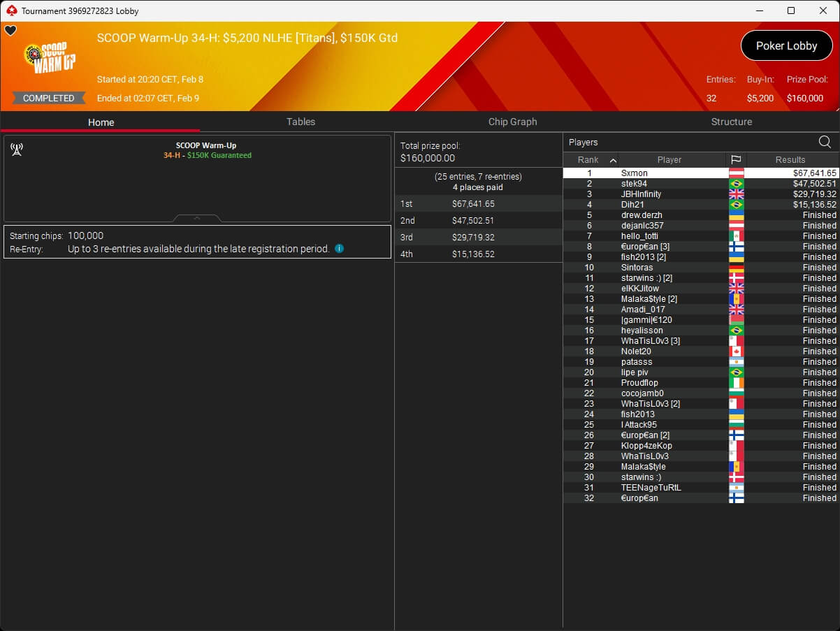Toggle the favorite heart icon
Viewport: 840px width, 631px height.
click(x=10, y=31)
